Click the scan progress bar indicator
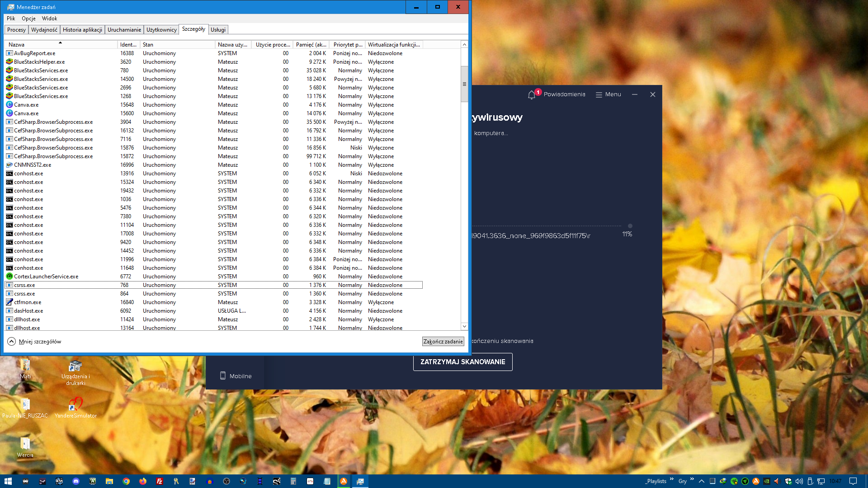Screen dimensions: 868x488 click(x=630, y=226)
